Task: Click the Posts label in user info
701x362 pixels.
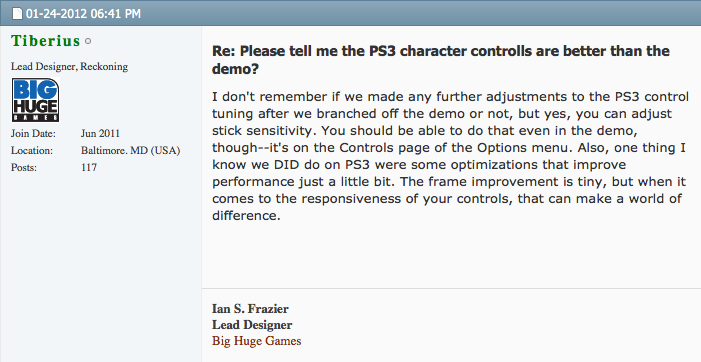Action: tap(24, 168)
